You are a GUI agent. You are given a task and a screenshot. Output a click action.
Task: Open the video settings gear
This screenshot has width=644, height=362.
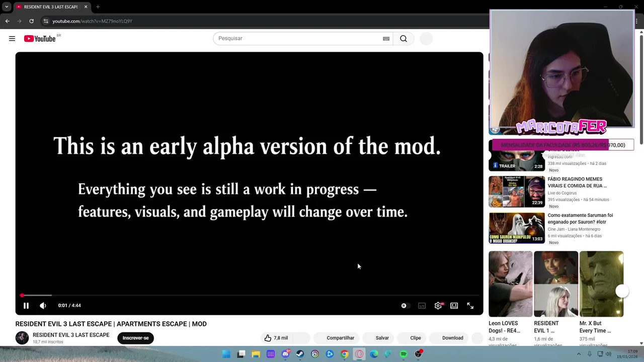[x=438, y=306]
